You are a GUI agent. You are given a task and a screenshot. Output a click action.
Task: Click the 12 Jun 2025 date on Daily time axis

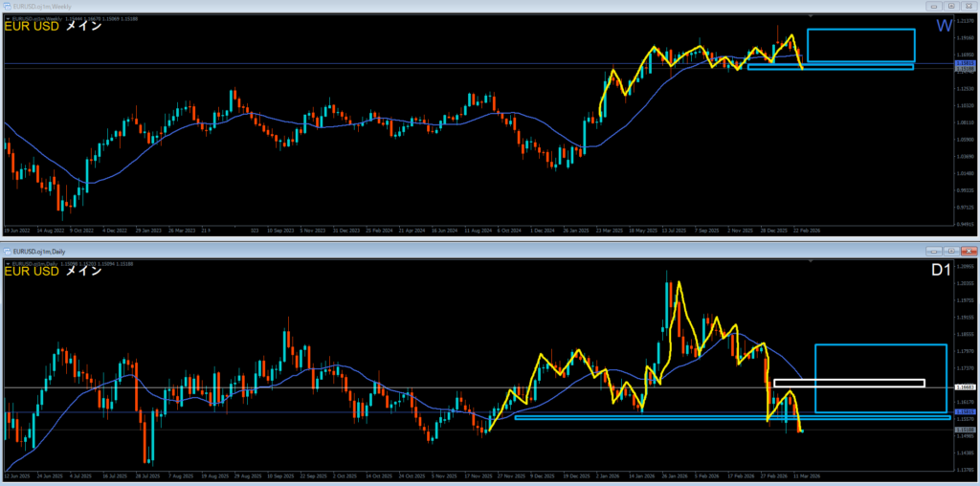pos(16,476)
